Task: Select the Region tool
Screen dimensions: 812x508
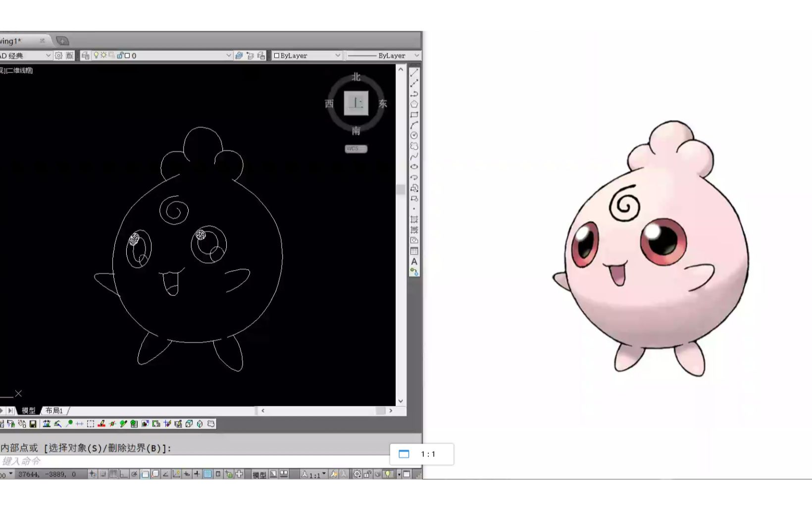Action: (414, 240)
